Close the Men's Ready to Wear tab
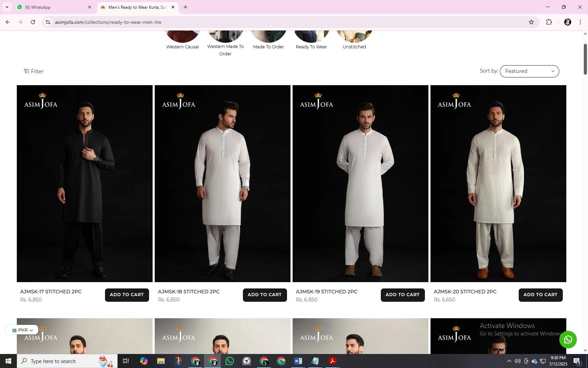Viewport: 588px width, 368px height. 173,7
